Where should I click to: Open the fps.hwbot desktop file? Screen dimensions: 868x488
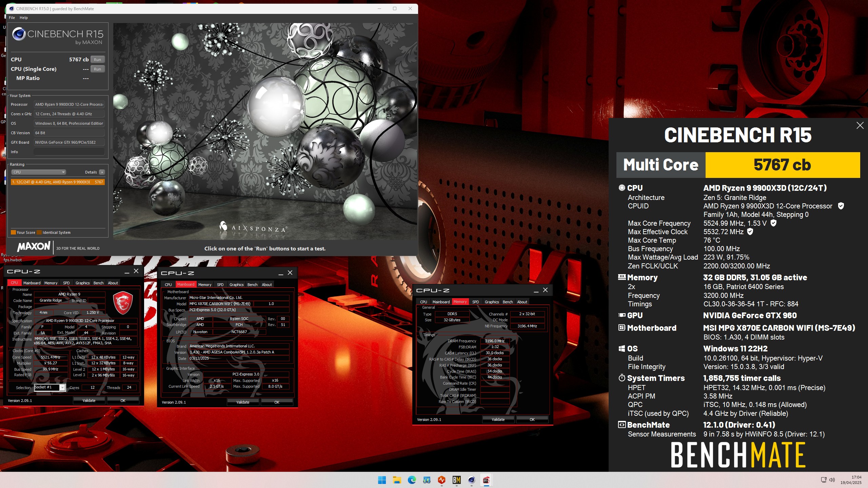12,258
